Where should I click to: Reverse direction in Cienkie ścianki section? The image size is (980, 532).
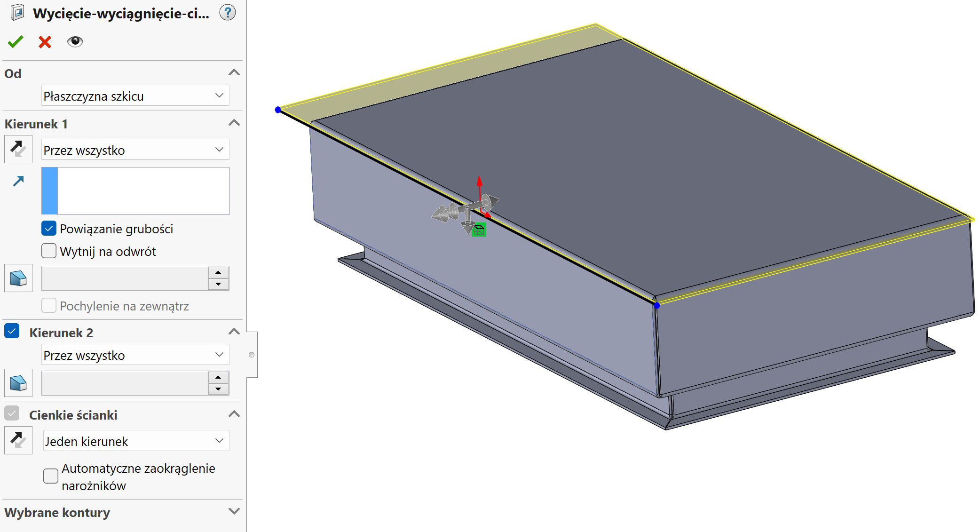tap(18, 440)
